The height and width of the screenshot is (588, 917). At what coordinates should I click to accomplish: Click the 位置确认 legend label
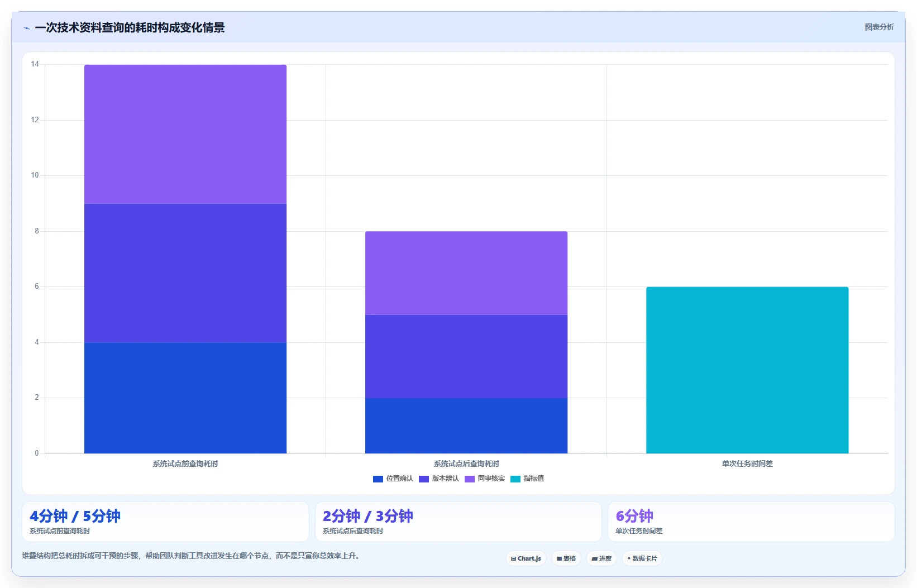(x=399, y=479)
